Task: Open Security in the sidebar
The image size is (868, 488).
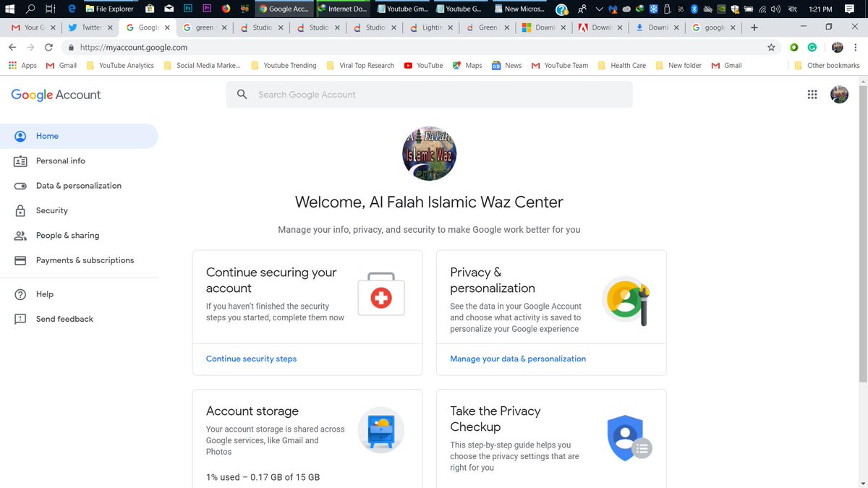Action: [x=79, y=210]
